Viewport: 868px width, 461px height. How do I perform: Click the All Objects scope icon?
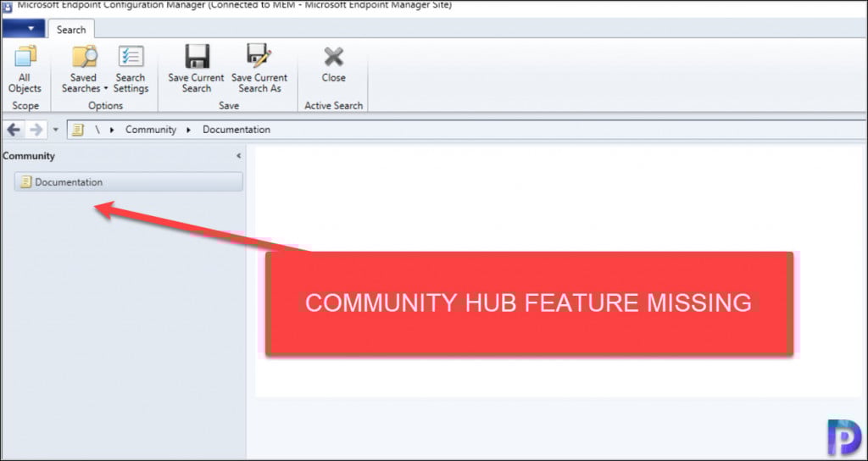click(x=25, y=57)
